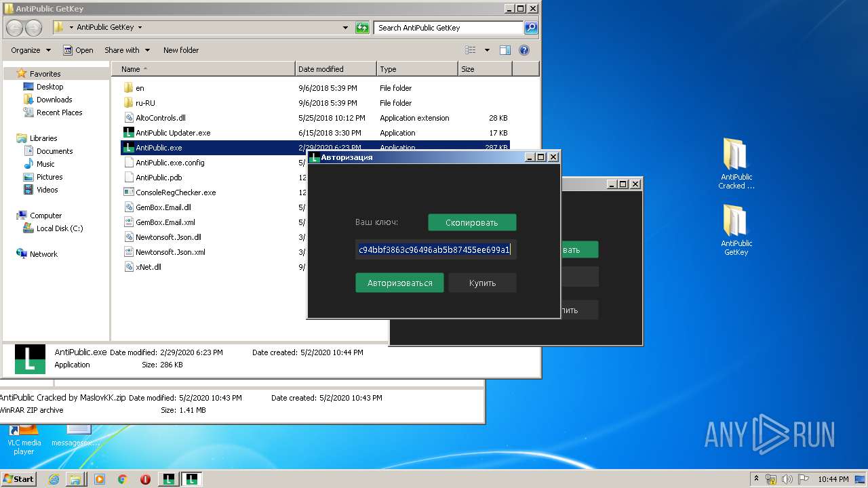Open the Pictures library
Screen dimensions: 868x488
[x=50, y=177]
